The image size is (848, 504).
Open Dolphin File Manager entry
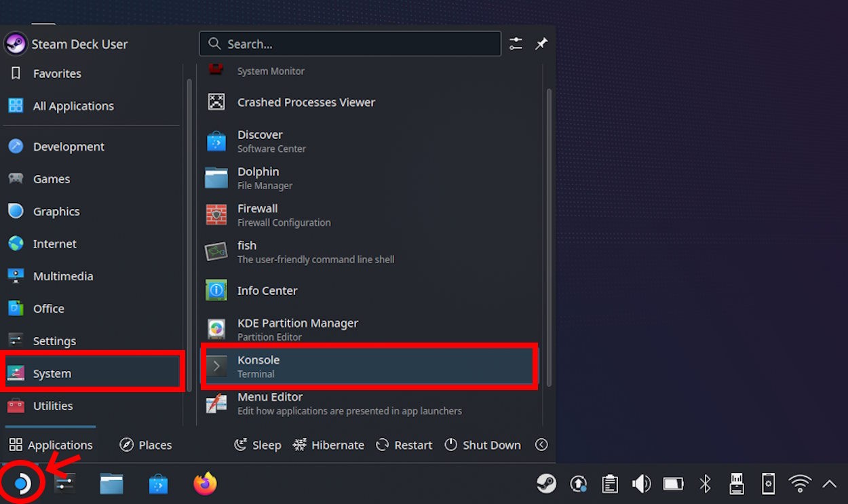(370, 178)
